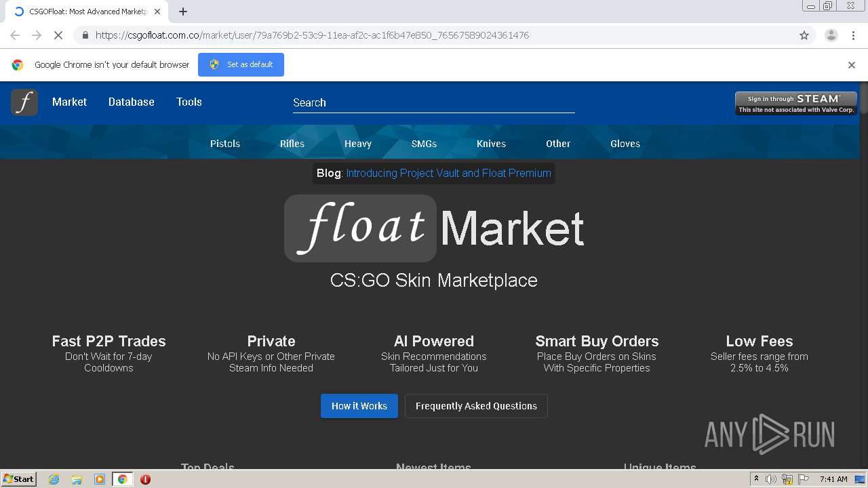Click the Show desktop button
Viewport: 868px width, 488px height.
coord(861,479)
